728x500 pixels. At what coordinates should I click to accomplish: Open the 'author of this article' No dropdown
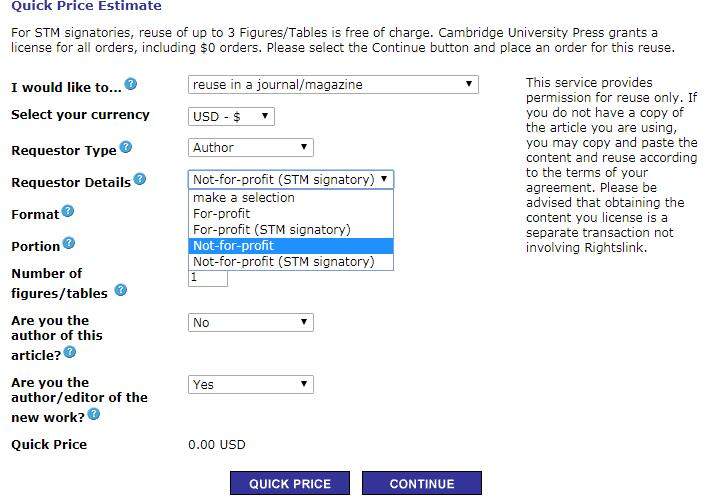pyautogui.click(x=251, y=323)
